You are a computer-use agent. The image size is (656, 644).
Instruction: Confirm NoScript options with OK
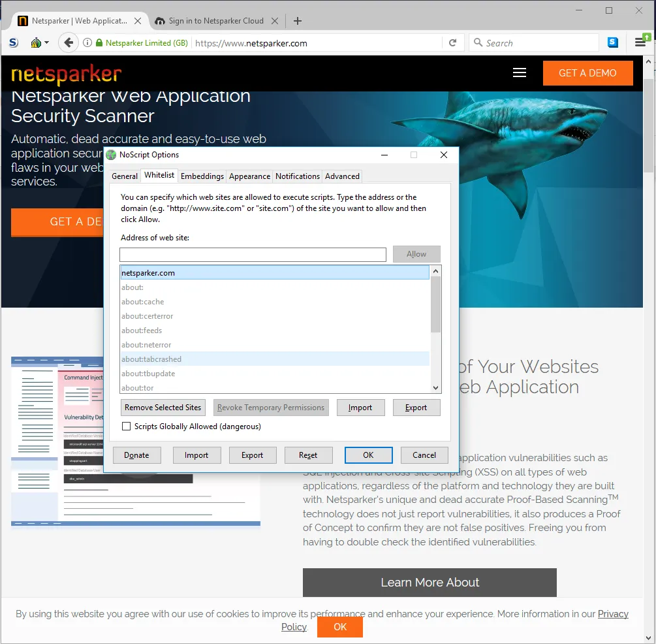(369, 455)
